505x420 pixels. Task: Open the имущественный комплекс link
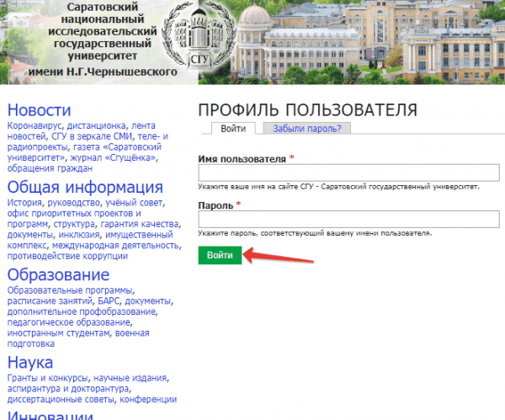click(x=90, y=240)
